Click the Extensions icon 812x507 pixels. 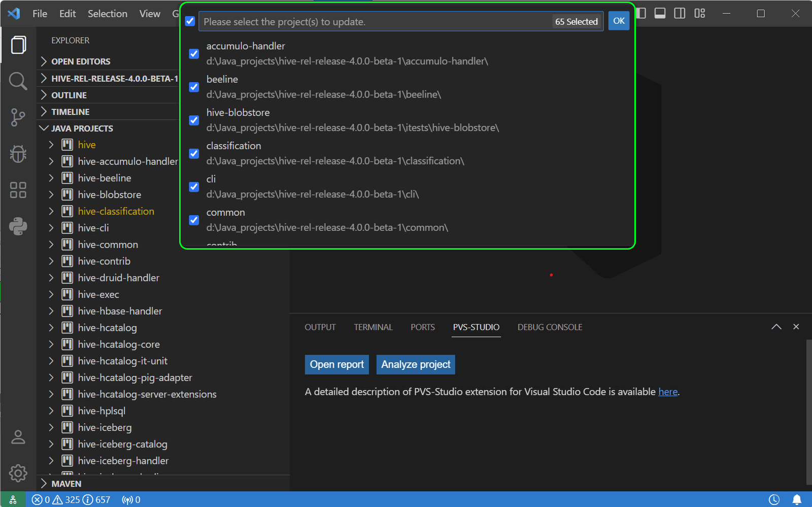pos(18,190)
